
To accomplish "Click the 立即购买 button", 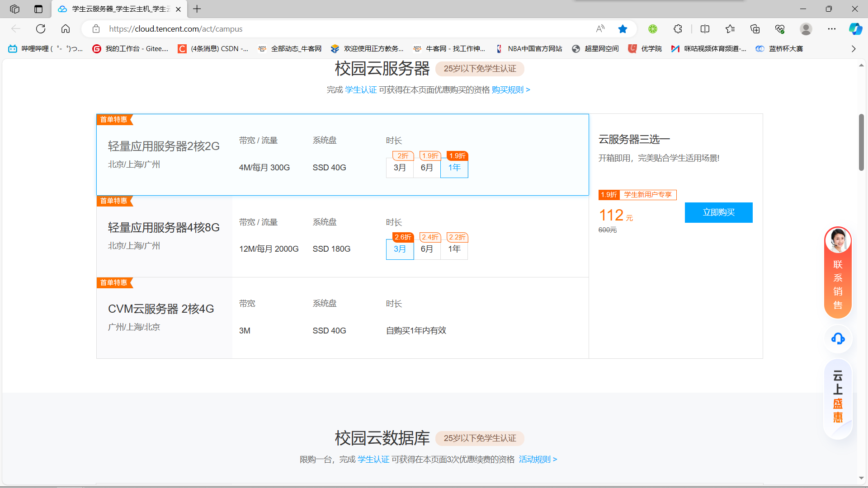I will pyautogui.click(x=718, y=212).
